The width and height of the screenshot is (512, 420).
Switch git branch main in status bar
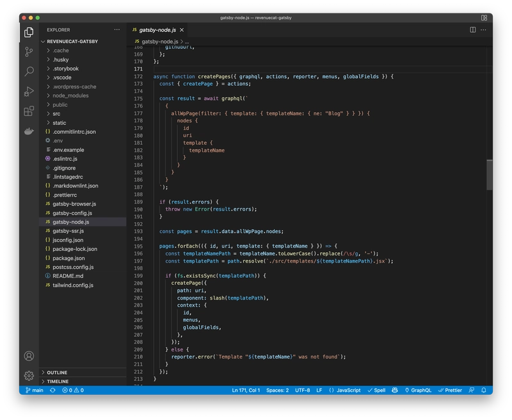click(x=35, y=391)
